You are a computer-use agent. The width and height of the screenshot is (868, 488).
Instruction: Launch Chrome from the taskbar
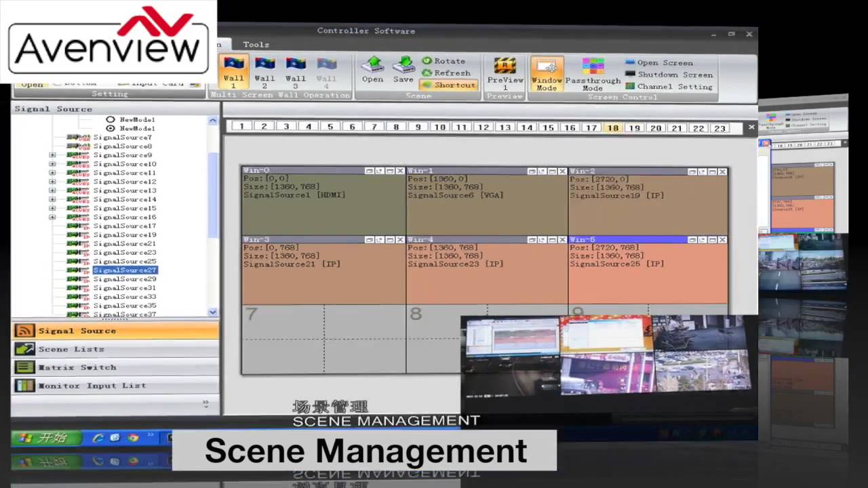tap(133, 439)
